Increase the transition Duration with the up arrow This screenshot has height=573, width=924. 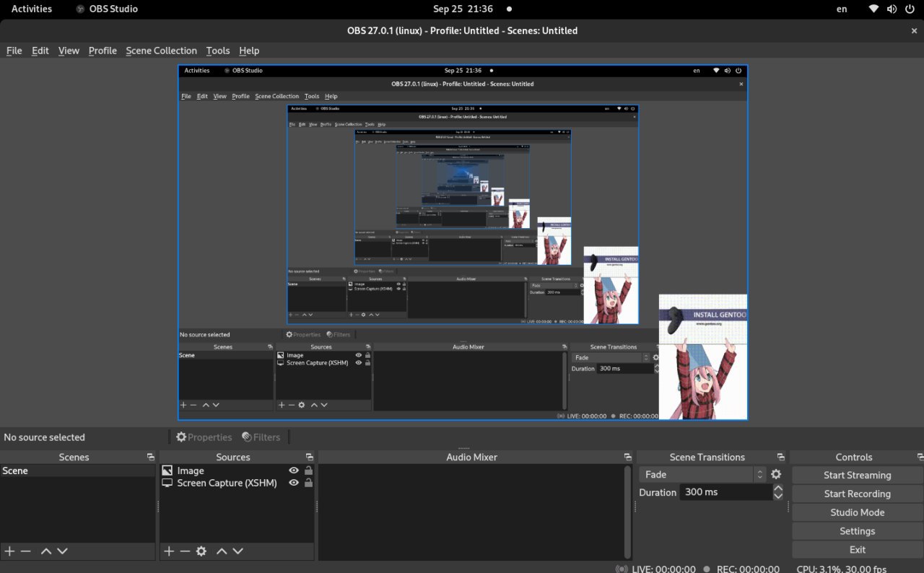pos(778,488)
